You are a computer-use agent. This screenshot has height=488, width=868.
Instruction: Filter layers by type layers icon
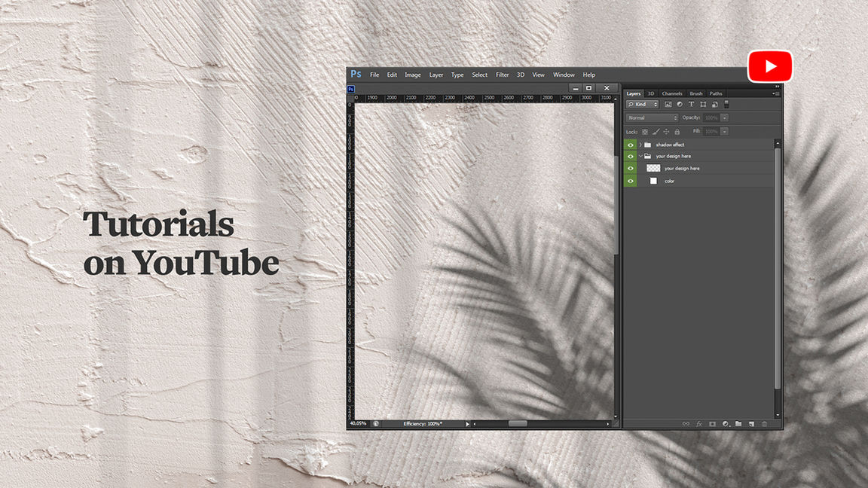tap(692, 105)
